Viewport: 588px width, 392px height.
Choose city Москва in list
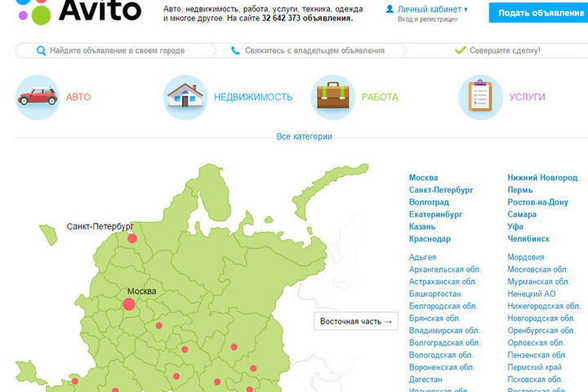click(x=423, y=178)
